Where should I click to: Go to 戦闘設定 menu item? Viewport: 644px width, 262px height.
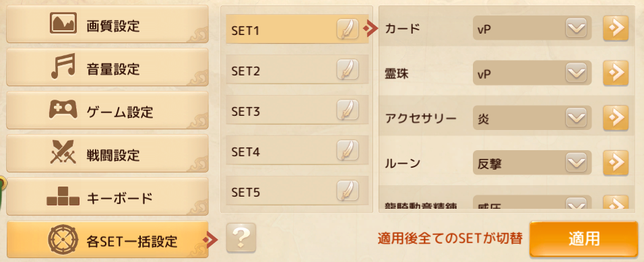click(108, 154)
